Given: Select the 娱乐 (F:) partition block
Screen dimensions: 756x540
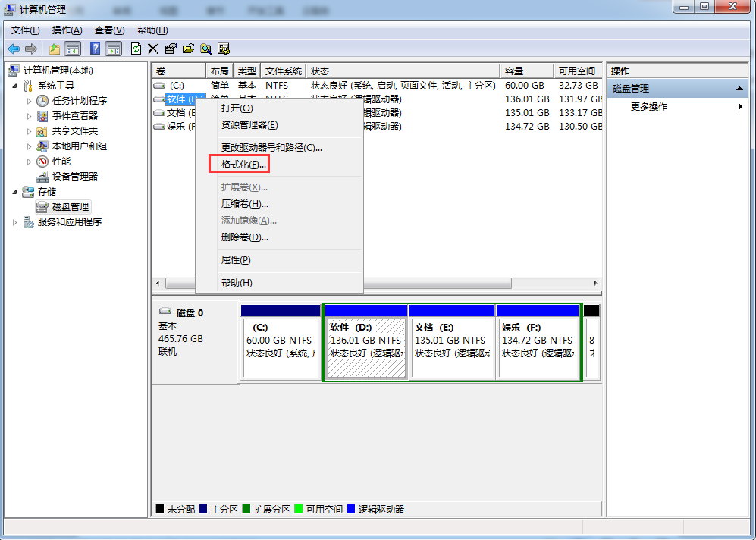Looking at the screenshot, I should click(x=538, y=342).
